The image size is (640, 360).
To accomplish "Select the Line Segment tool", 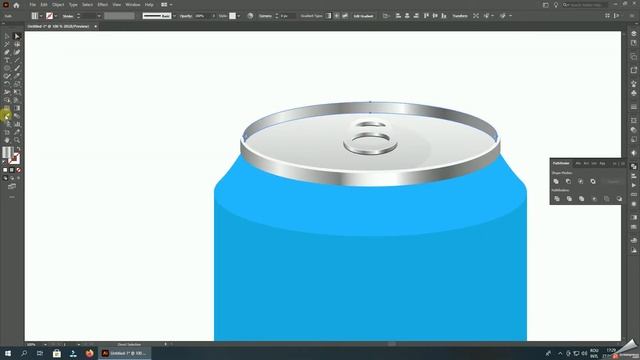I will [17, 60].
